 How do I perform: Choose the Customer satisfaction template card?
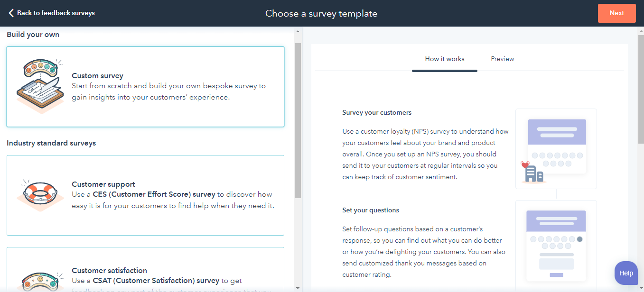[x=146, y=270]
